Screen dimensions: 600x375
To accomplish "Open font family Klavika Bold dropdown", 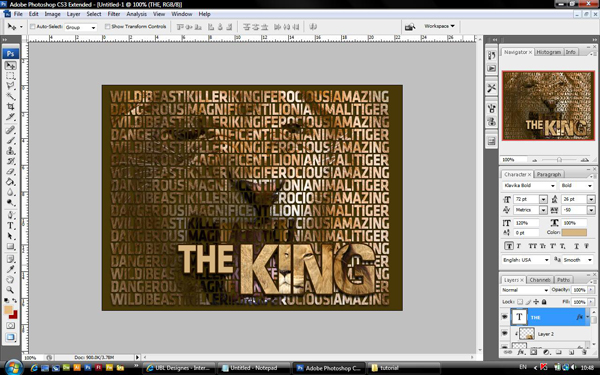I will [x=529, y=186].
